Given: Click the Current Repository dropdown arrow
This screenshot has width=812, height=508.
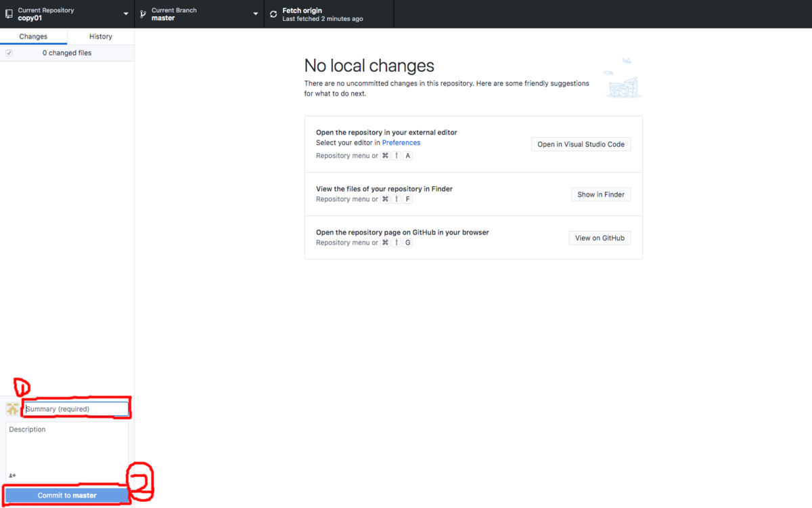Looking at the screenshot, I should pos(126,14).
